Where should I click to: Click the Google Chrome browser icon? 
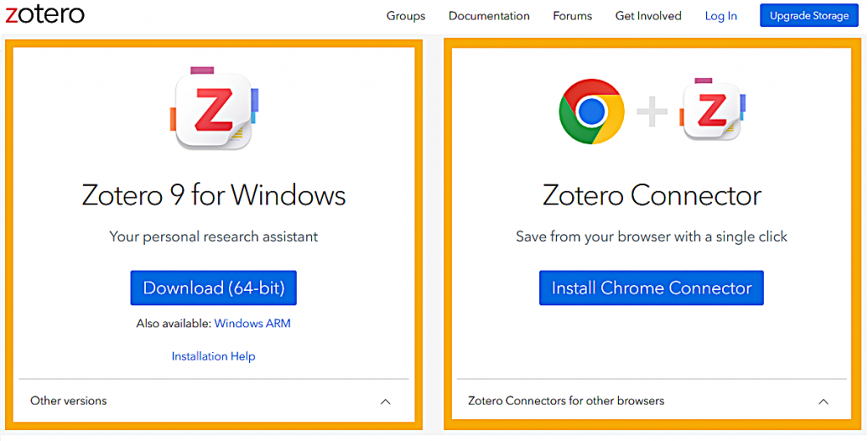pos(592,111)
